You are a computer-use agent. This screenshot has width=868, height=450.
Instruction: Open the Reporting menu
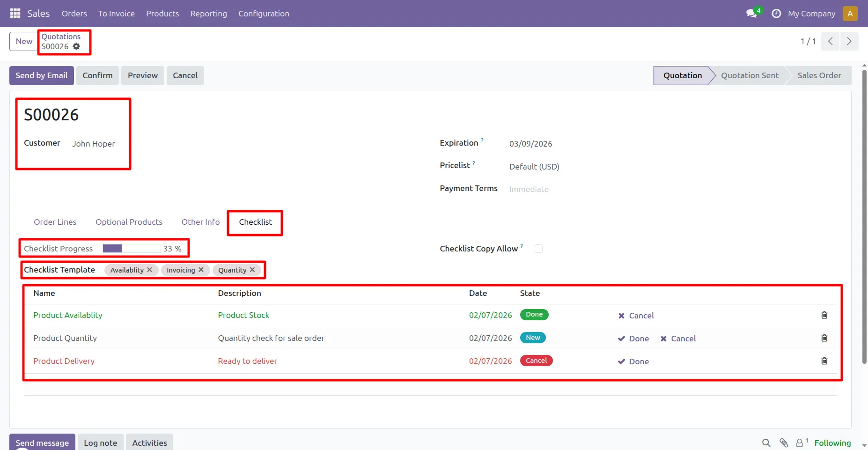(x=208, y=14)
